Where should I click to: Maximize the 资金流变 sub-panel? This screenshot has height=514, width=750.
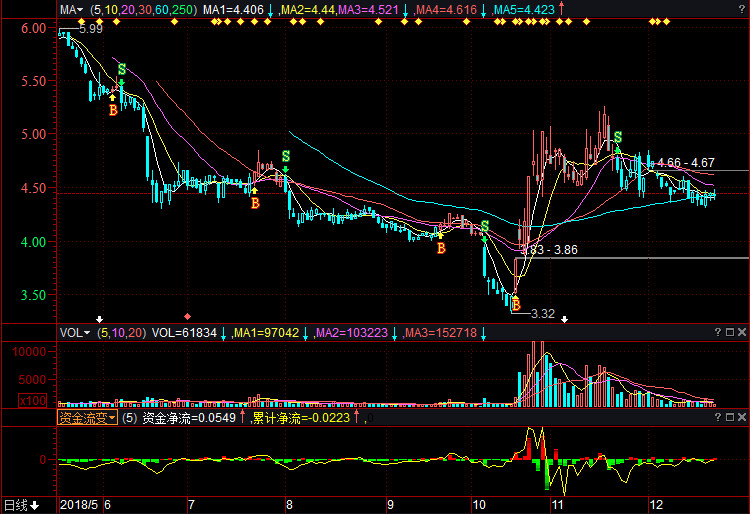point(730,417)
